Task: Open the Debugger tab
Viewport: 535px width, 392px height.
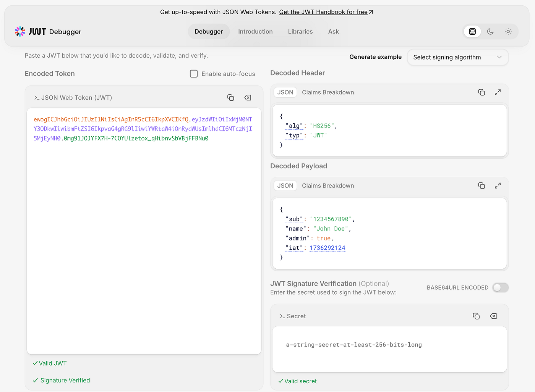Action: [x=209, y=32]
